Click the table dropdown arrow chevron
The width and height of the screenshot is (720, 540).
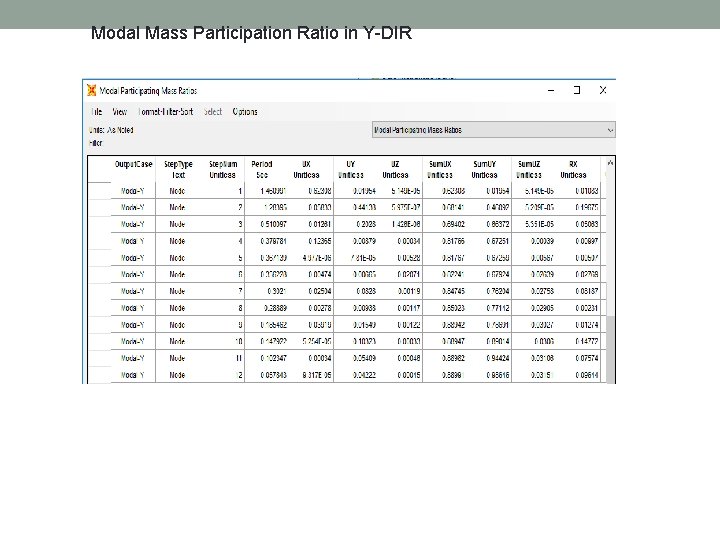coord(610,130)
